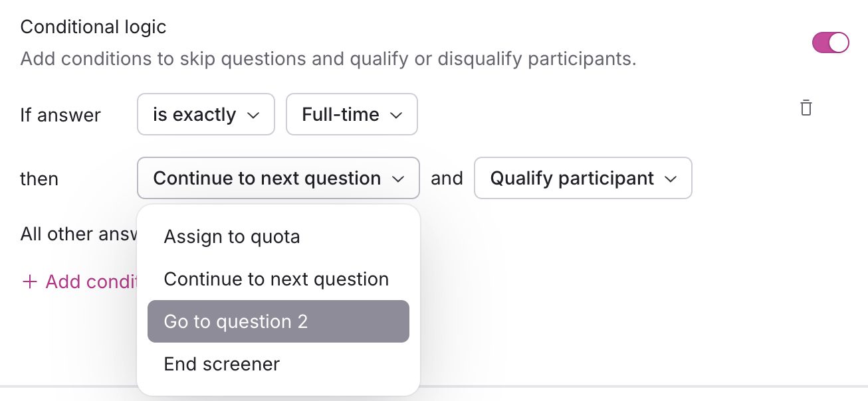Click the conditions description text under the heading

[x=328, y=59]
